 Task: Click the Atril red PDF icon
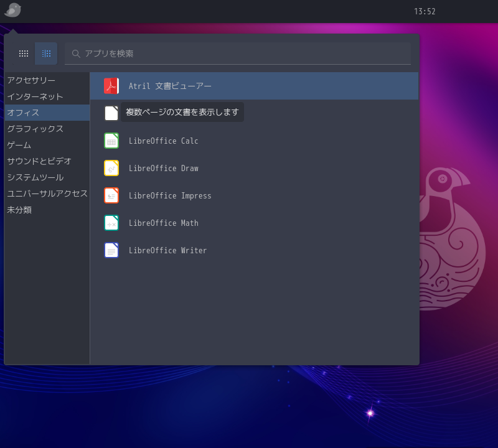[x=111, y=86]
